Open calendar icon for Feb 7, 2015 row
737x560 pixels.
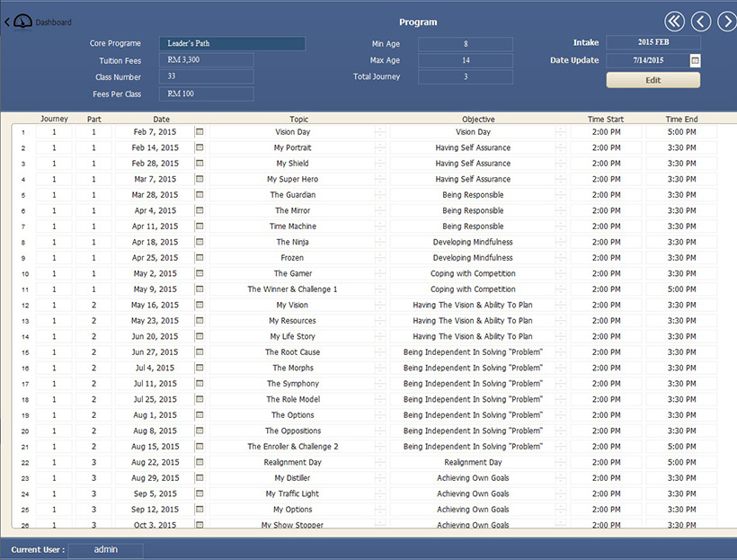[x=200, y=132]
